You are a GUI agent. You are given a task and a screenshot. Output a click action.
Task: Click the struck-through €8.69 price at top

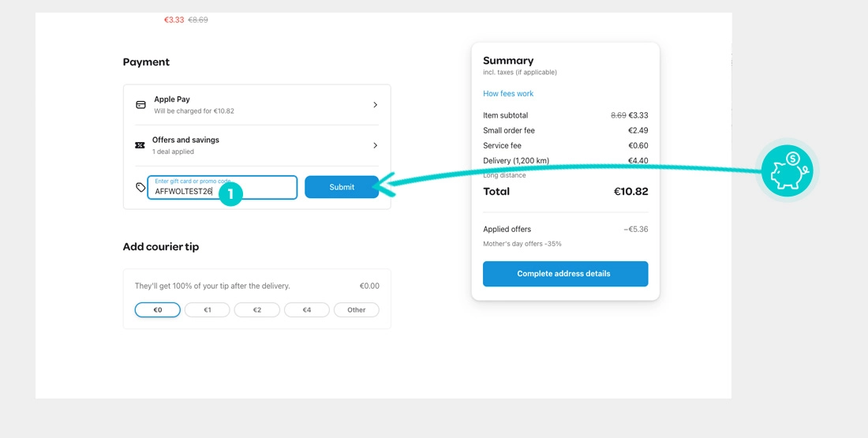[x=198, y=20]
